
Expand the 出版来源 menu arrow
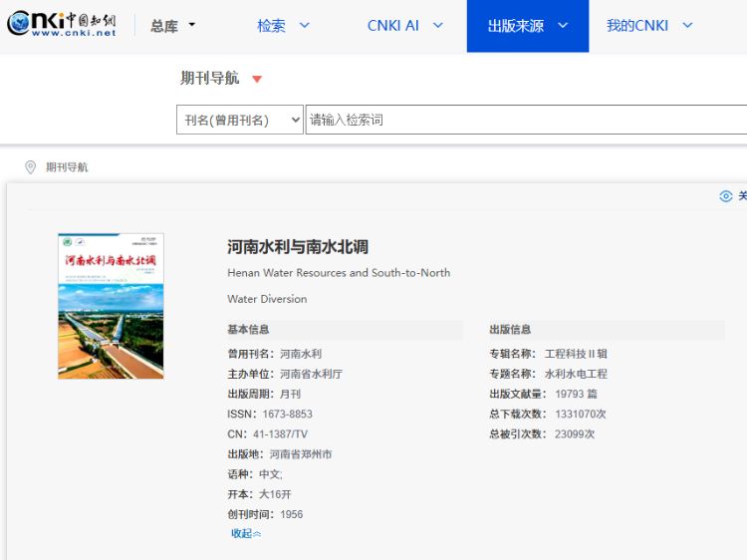[x=563, y=25]
